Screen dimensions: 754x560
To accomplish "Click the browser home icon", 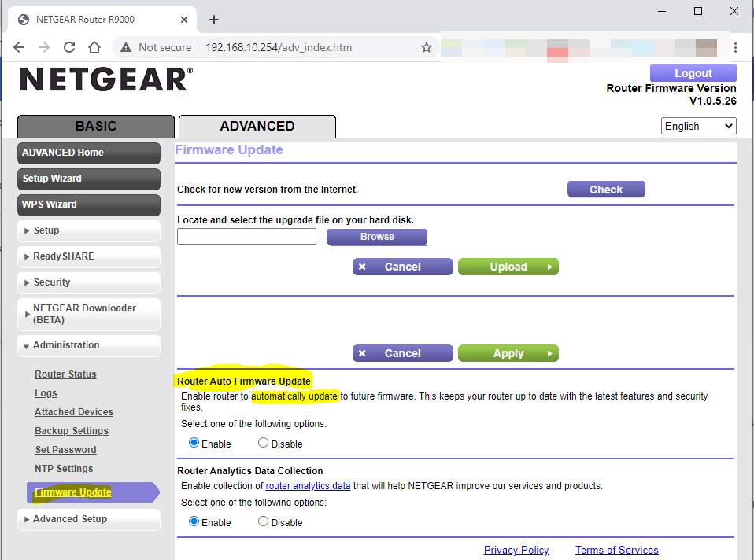I will click(94, 47).
